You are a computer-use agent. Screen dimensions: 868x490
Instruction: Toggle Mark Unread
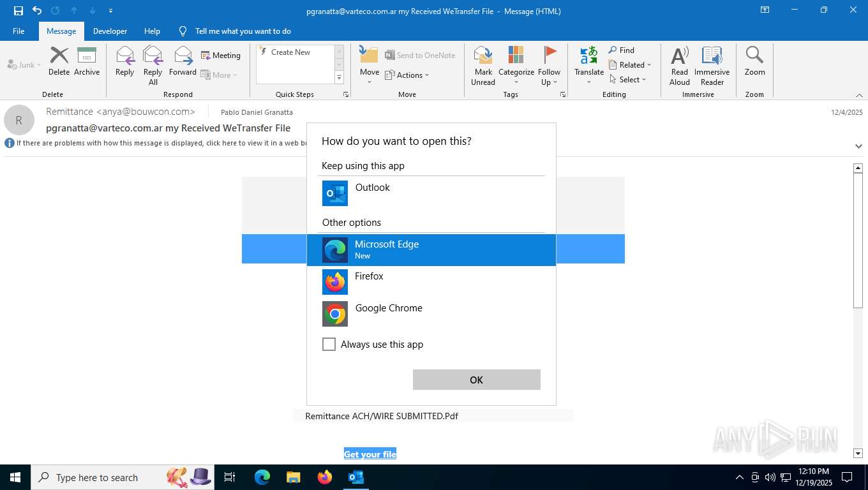coord(483,65)
